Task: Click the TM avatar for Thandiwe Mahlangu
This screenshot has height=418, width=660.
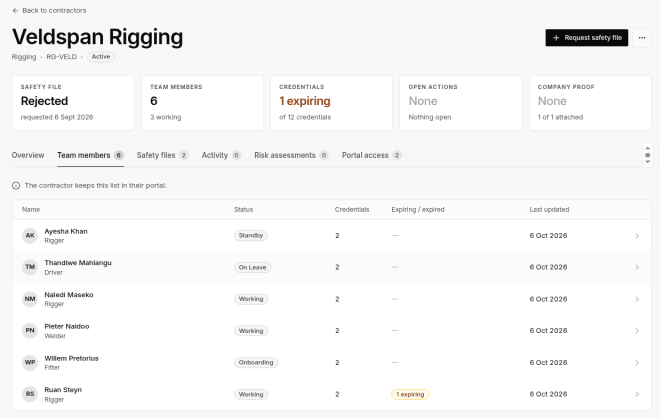Action: click(x=30, y=267)
